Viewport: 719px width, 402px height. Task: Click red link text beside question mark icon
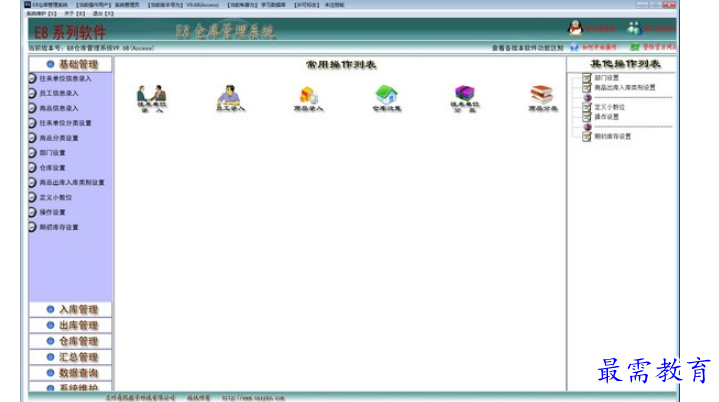click(x=599, y=47)
